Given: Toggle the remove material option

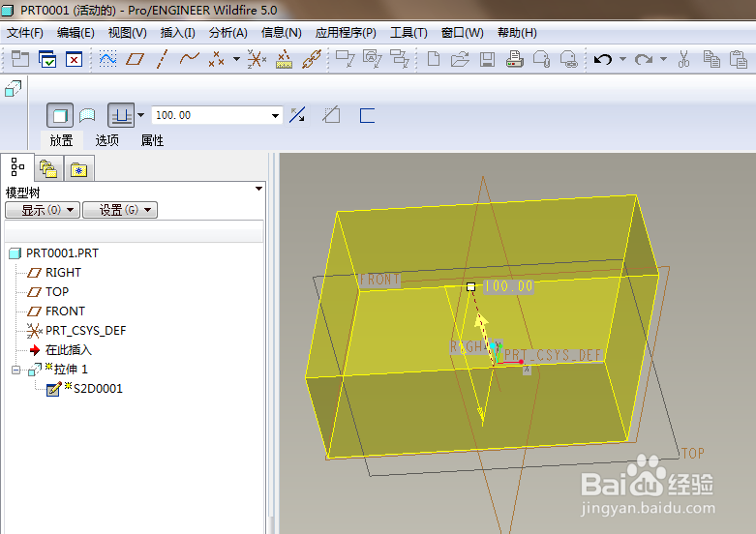Looking at the screenshot, I should click(x=332, y=115).
